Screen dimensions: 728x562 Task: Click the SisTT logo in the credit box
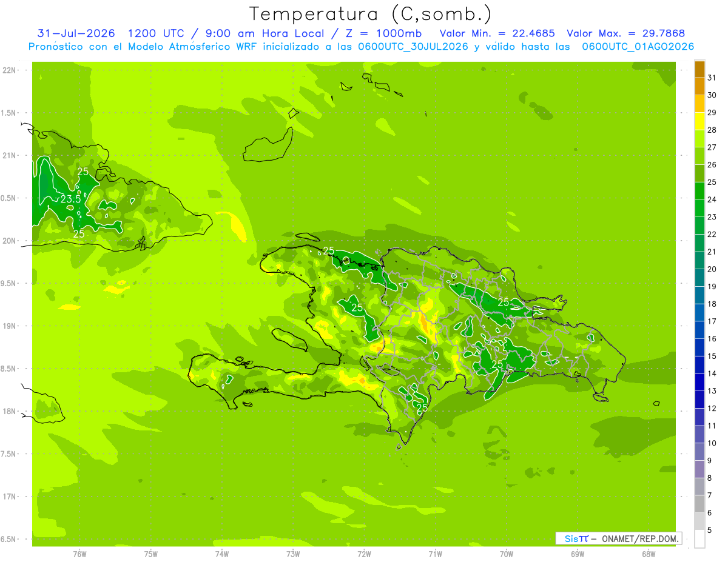click(x=576, y=538)
